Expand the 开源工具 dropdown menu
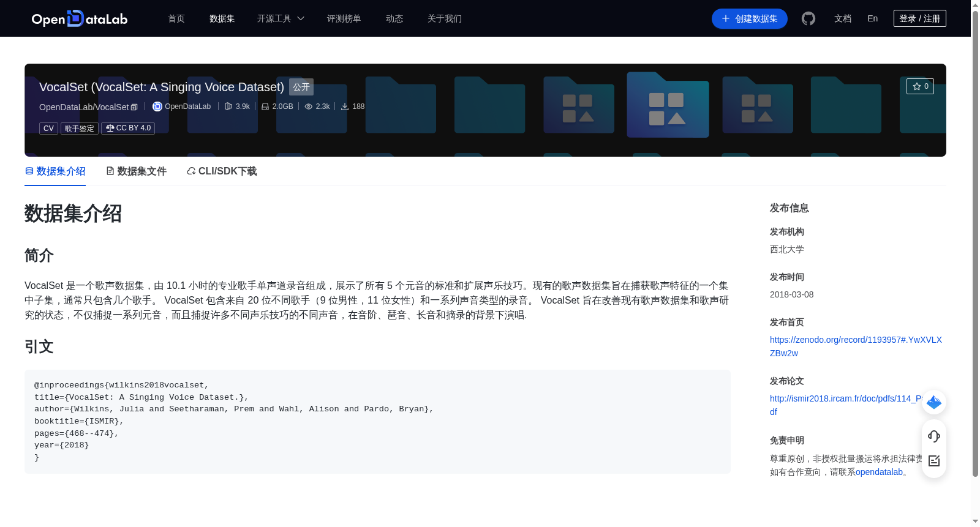 click(281, 18)
